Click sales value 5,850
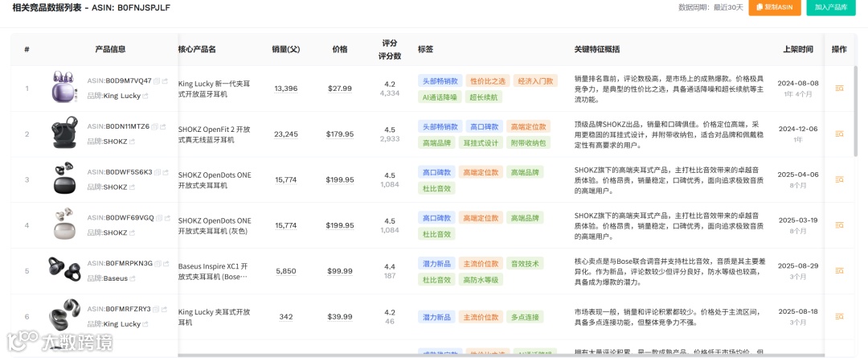 tap(285, 271)
